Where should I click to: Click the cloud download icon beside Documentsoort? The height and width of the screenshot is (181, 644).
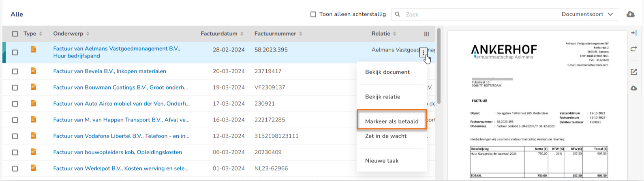pos(630,15)
